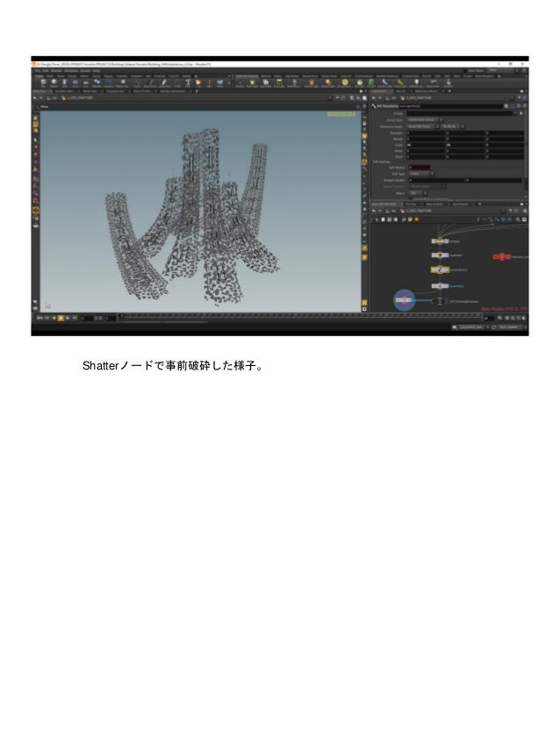This screenshot has width=560, height=747.
Task: Add a Point Light from shelf
Action: (251, 83)
